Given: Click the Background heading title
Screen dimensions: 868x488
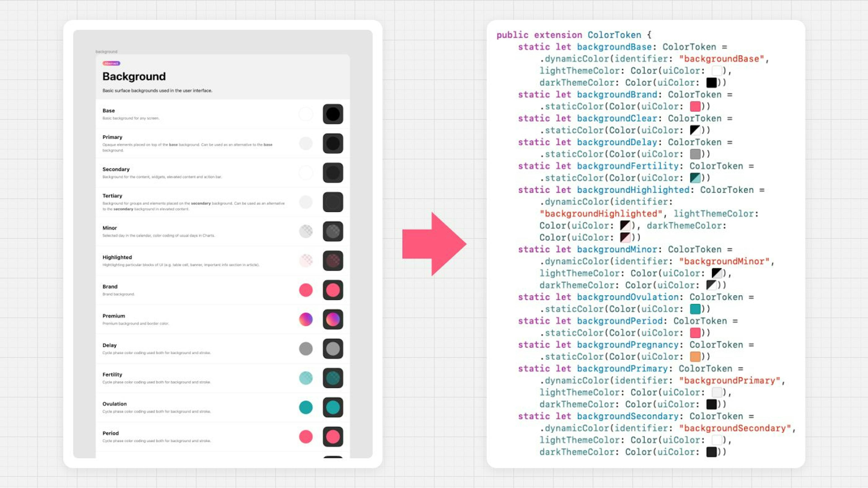Looking at the screenshot, I should (134, 76).
